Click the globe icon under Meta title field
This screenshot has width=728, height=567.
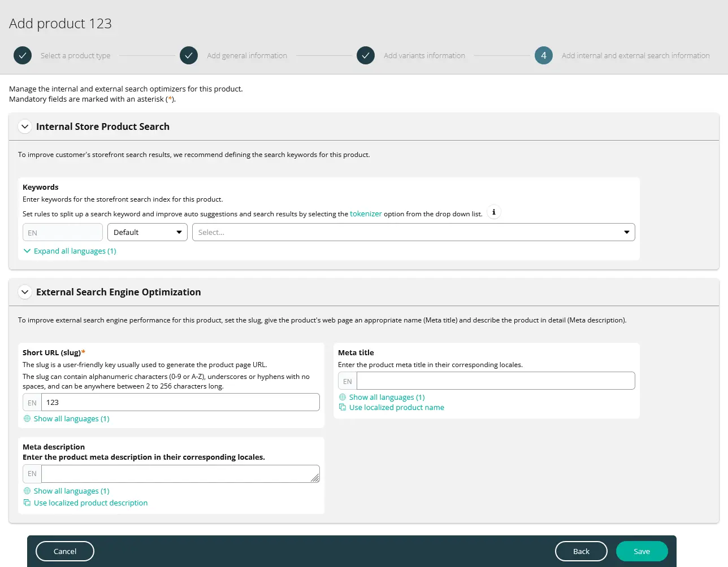click(343, 397)
